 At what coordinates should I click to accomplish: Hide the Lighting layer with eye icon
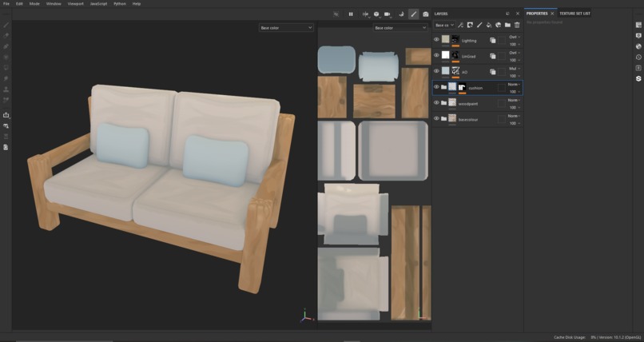(436, 39)
